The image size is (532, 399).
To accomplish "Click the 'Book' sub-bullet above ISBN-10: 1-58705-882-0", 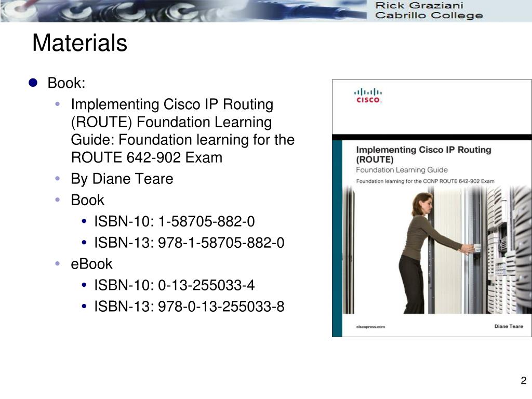I will pyautogui.click(x=87, y=200).
